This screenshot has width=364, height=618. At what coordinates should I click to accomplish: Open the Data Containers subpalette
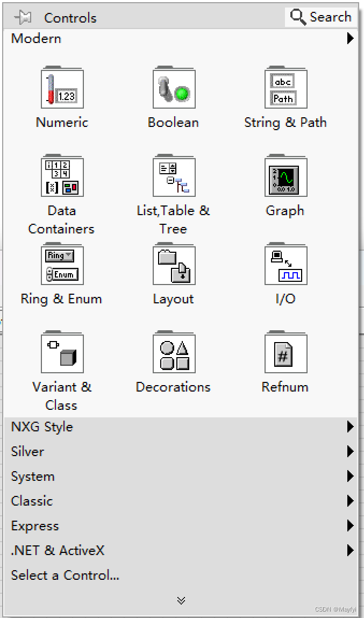coord(62,176)
